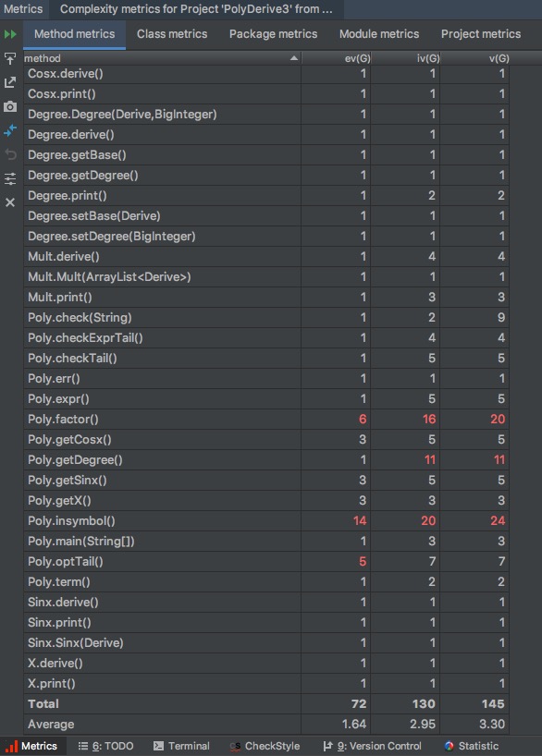Click the blue diff arrows icon

pos(10,130)
